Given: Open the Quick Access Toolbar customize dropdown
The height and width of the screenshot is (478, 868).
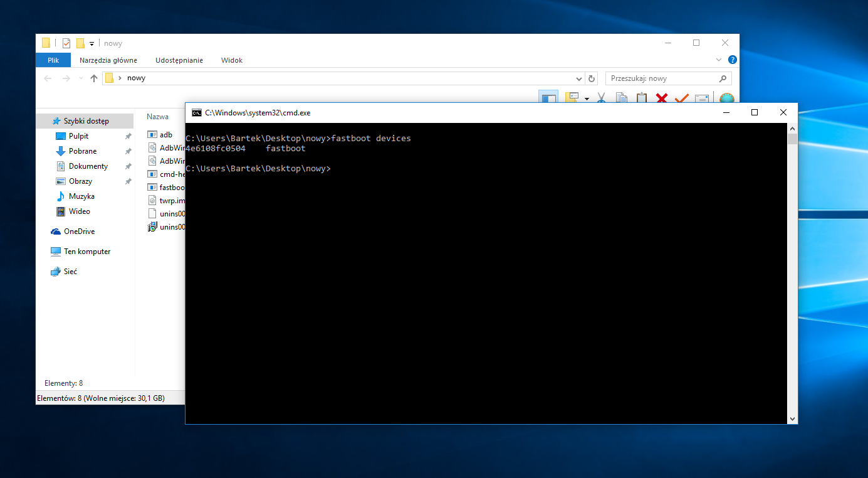Looking at the screenshot, I should tap(92, 43).
